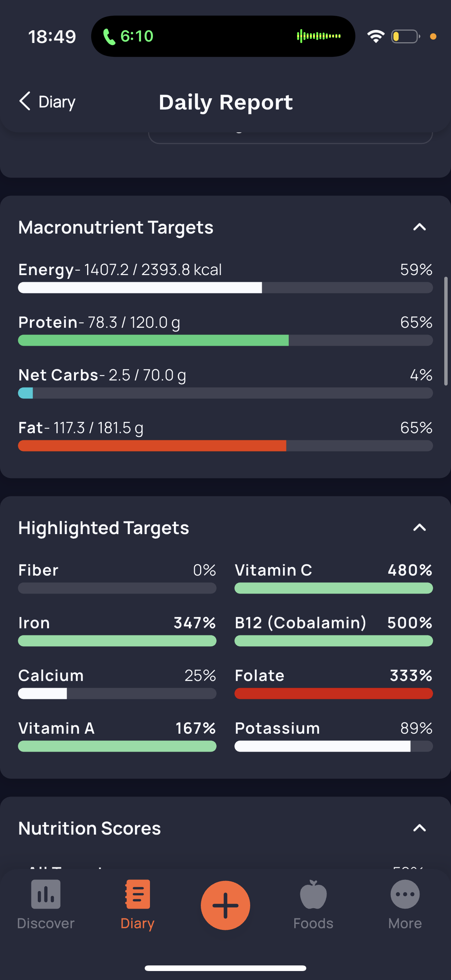Tap the orange plus add button
The width and height of the screenshot is (451, 980).
(225, 905)
